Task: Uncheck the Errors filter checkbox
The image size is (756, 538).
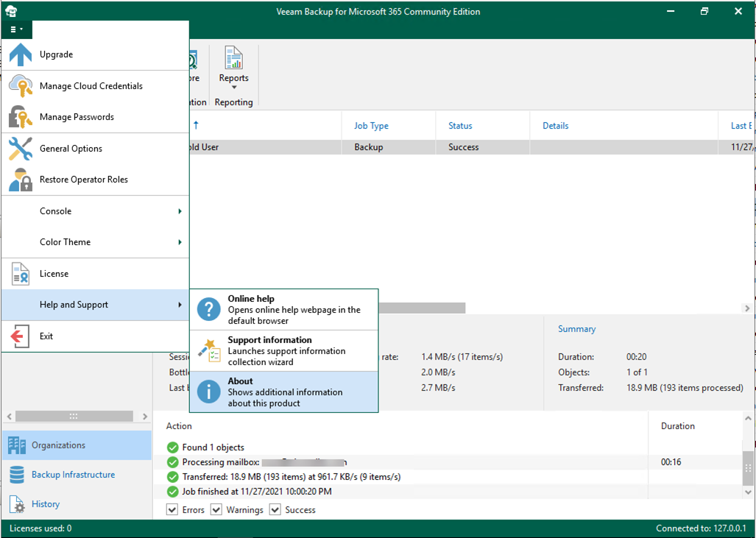Action: click(172, 509)
